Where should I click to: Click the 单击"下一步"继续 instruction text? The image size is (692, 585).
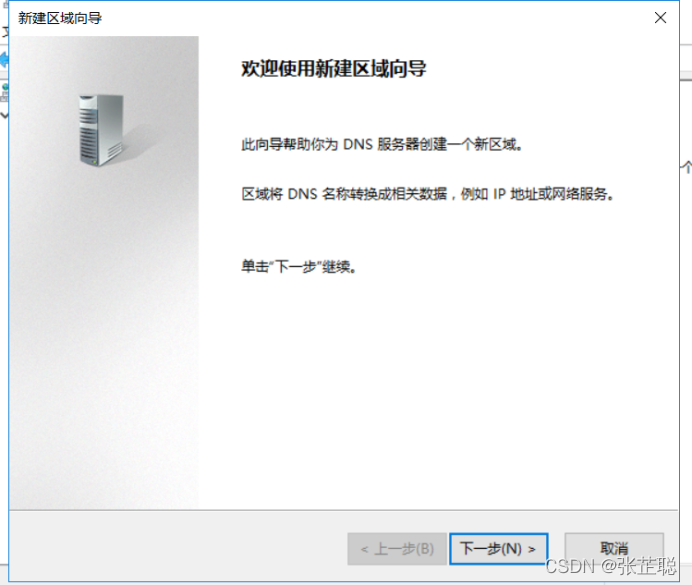coord(299,266)
